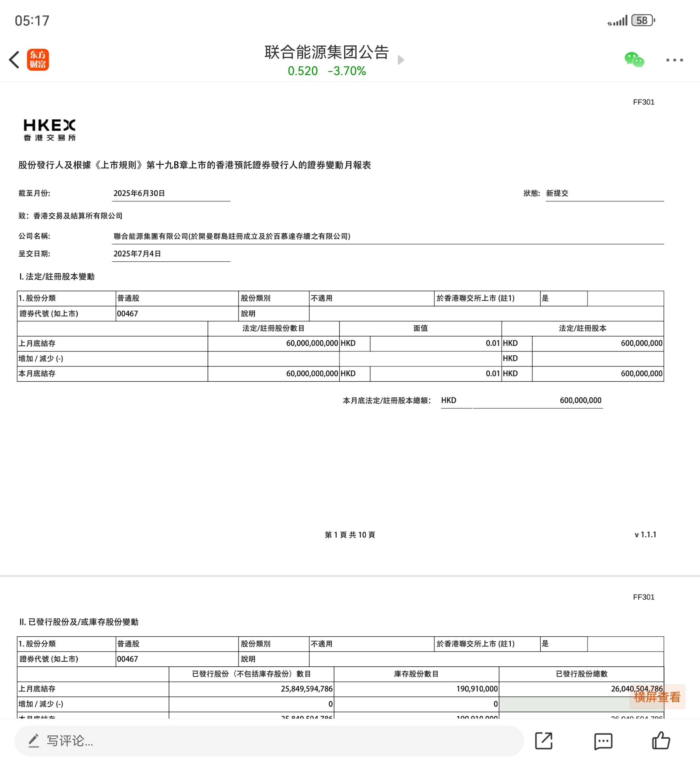Tap the pencil icon in the comment box

click(x=34, y=740)
